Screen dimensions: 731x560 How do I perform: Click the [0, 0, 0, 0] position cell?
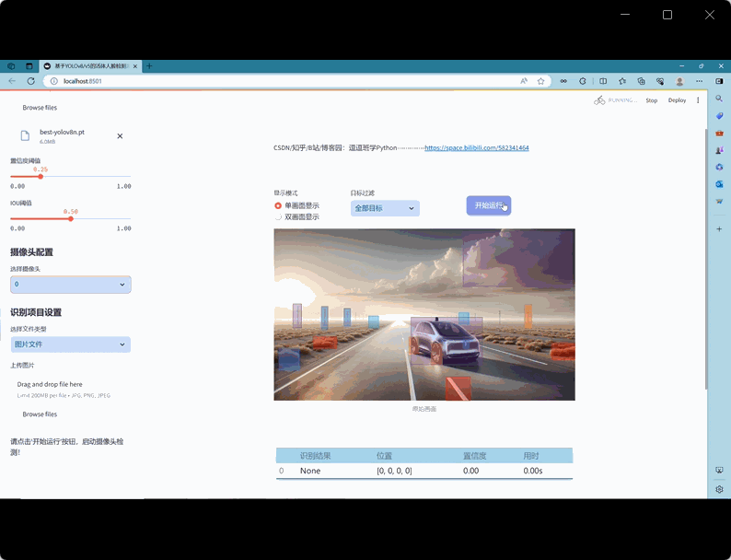[x=394, y=471]
